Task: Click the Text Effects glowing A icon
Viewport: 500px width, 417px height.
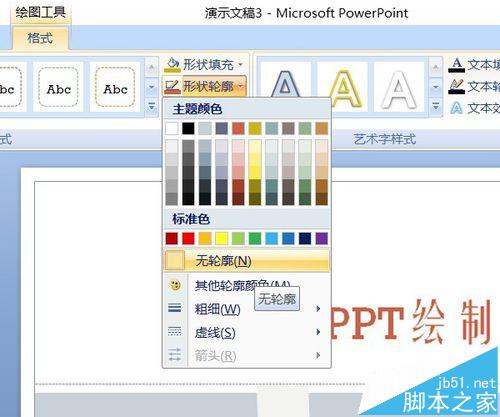Action: 456,108
